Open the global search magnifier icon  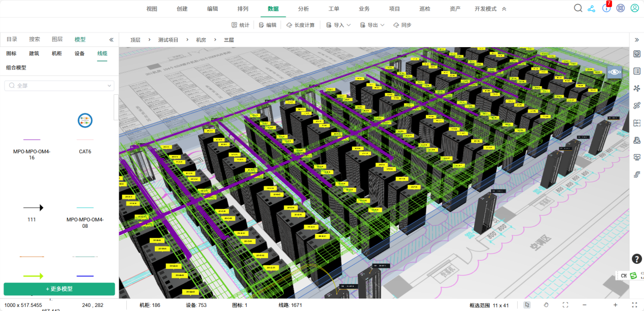click(578, 8)
